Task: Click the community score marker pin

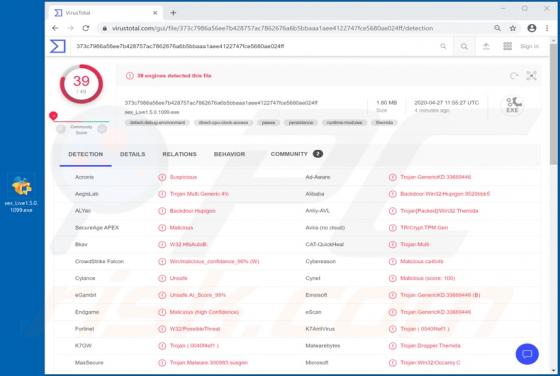Action: pyautogui.click(x=53, y=116)
